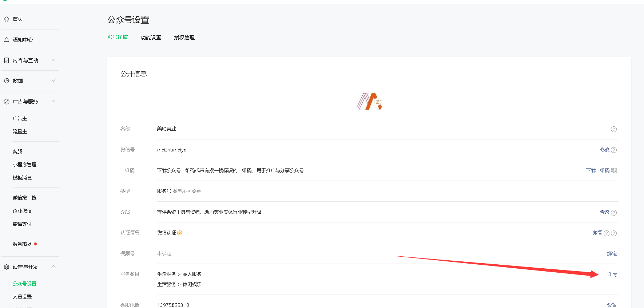Image resolution: width=644 pixels, height=308 pixels.
Task: Open 微信支付 in the sidebar
Action: click(22, 224)
